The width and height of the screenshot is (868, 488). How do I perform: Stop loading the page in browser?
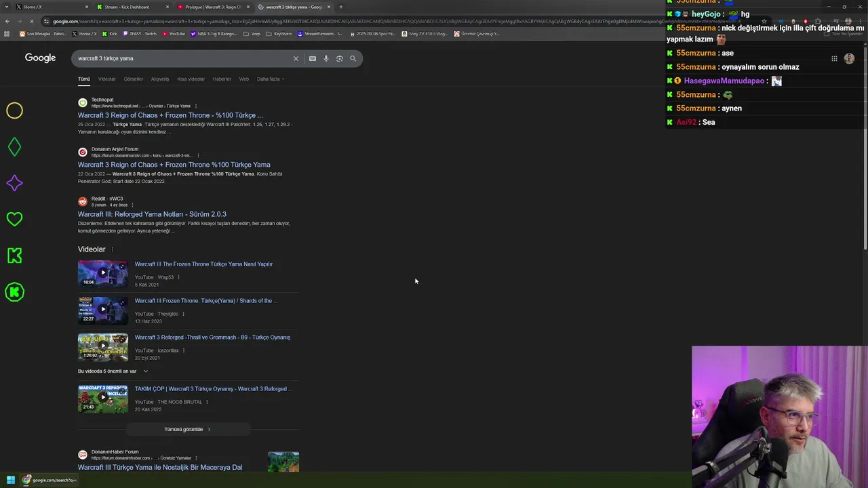[x=31, y=21]
